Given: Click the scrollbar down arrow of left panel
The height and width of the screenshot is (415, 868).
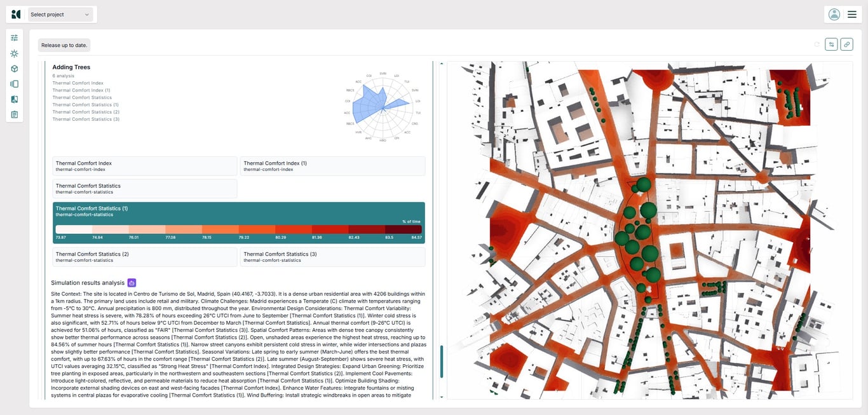Looking at the screenshot, I should click(x=442, y=397).
